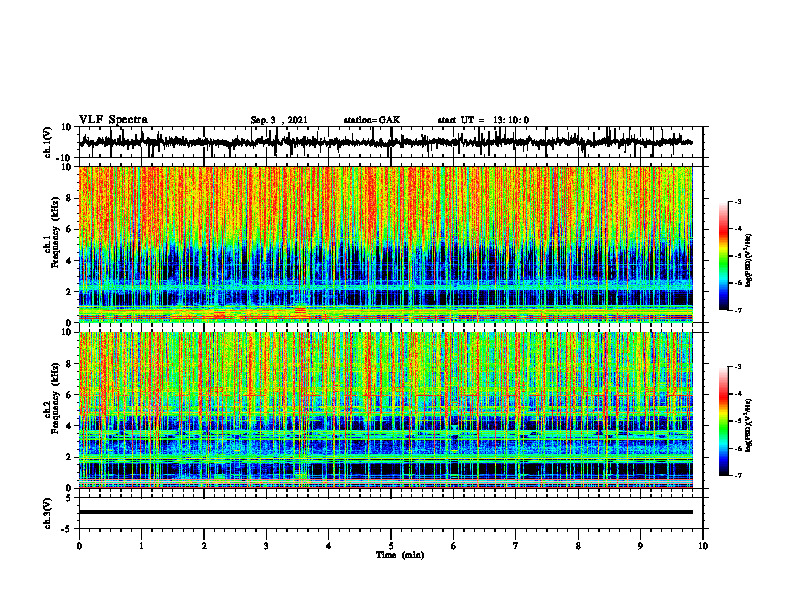Click the time axis '5' tick label
792x612 pixels.
[x=391, y=546]
